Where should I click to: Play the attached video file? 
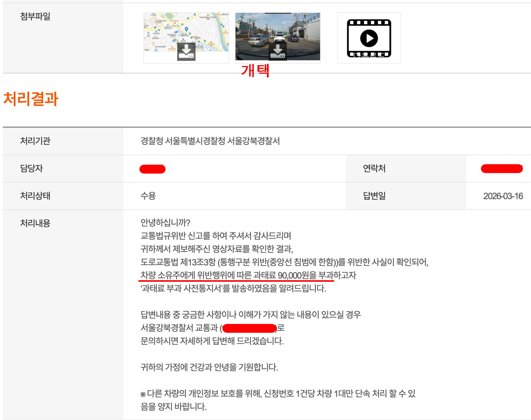click(x=369, y=38)
